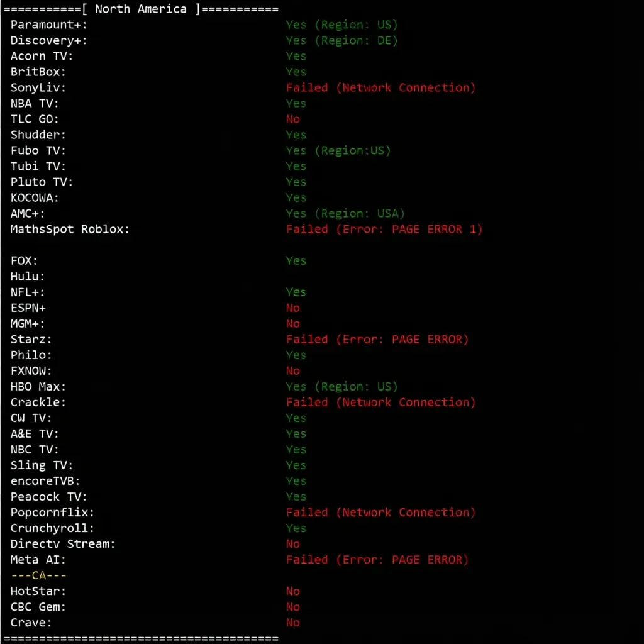Image resolution: width=644 pixels, height=644 pixels.
Task: Select the 'CW TV:' label
Action: click(31, 418)
